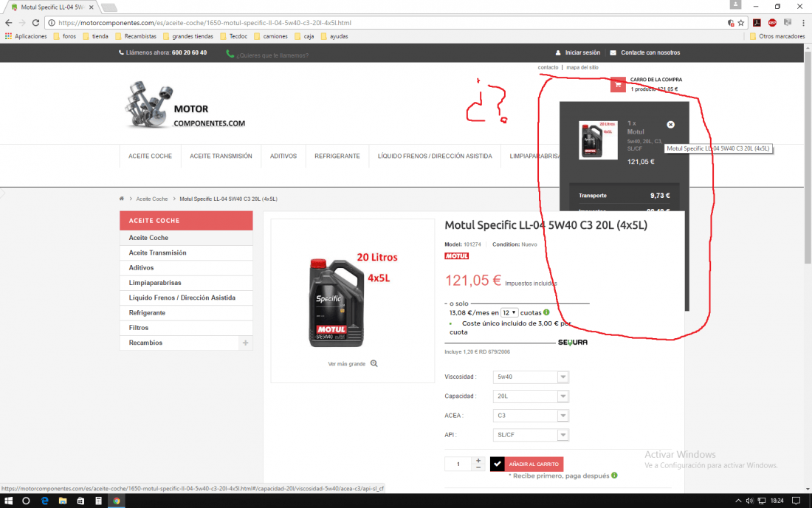Open Adobe Acrobat extension icon
Screen dimensions: 812x508
(757, 23)
